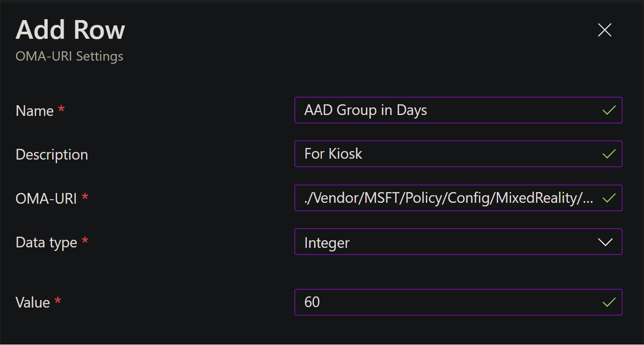Click the Add Row title
The width and height of the screenshot is (644, 345).
coord(70,29)
